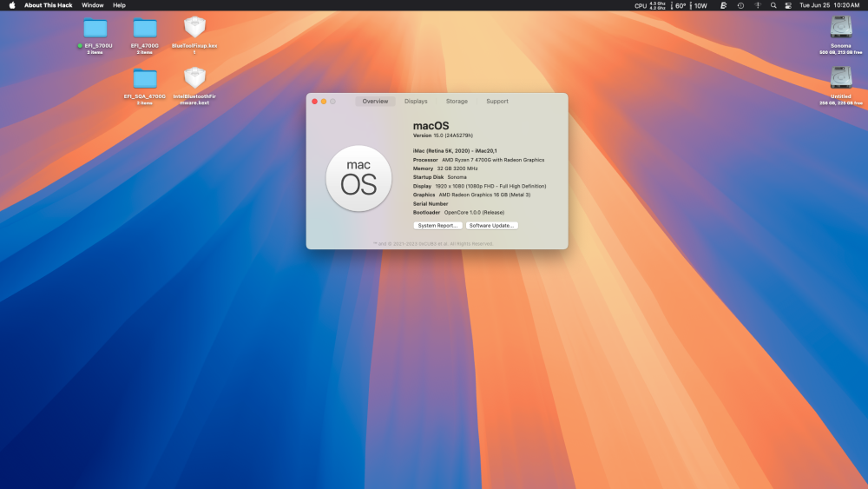868x489 pixels.
Task: Minimize the About This Hack window
Action: click(324, 102)
